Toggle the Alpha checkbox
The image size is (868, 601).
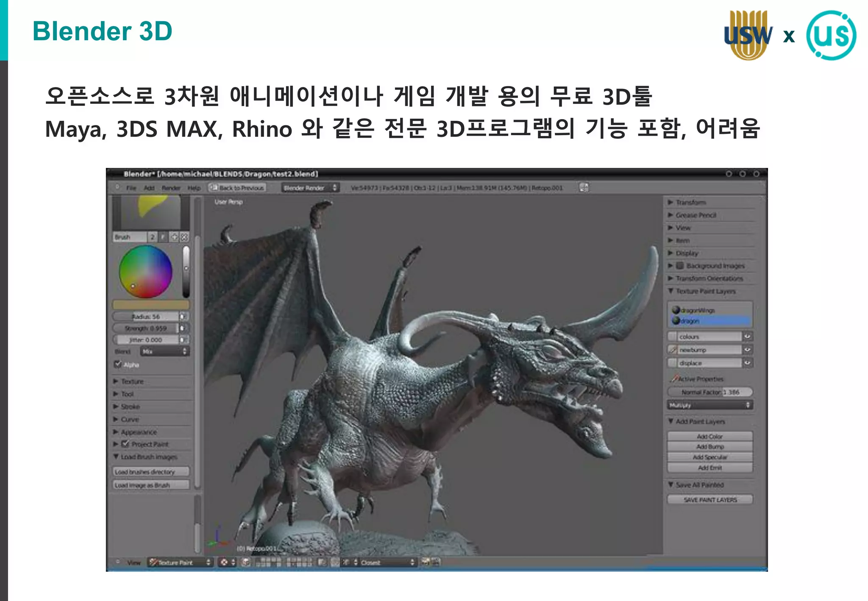pos(118,364)
